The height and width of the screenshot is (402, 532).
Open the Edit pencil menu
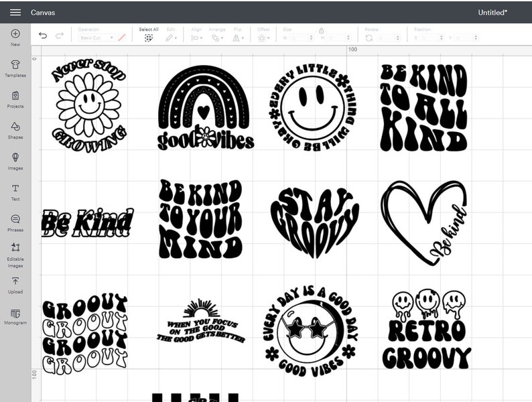[171, 38]
